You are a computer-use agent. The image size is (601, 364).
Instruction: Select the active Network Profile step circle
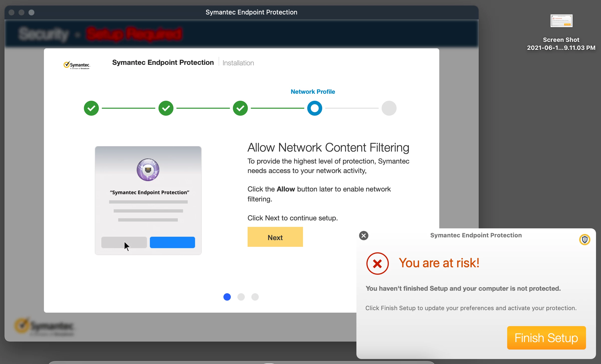coord(314,108)
